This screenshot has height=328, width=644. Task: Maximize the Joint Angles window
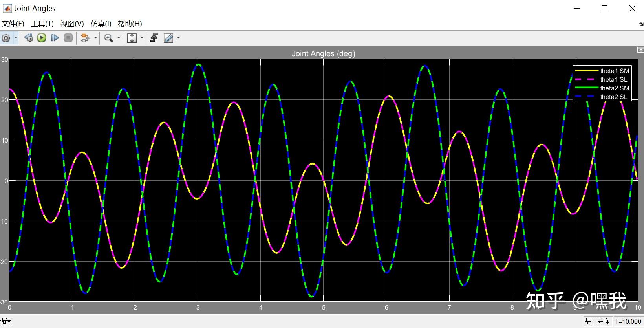coord(604,8)
